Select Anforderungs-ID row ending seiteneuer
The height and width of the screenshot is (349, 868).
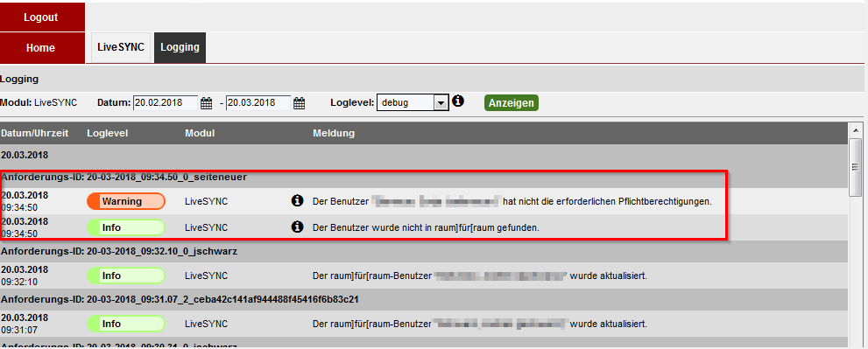(x=424, y=177)
